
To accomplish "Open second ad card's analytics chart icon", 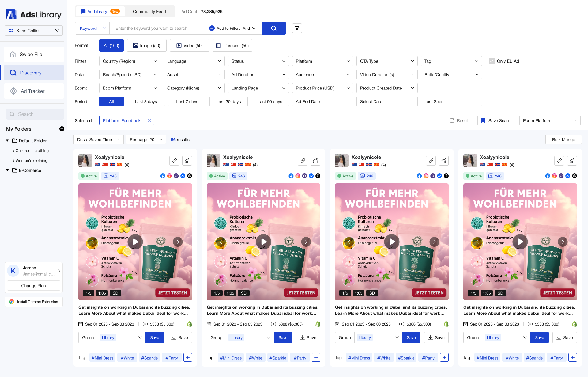I will coord(315,160).
